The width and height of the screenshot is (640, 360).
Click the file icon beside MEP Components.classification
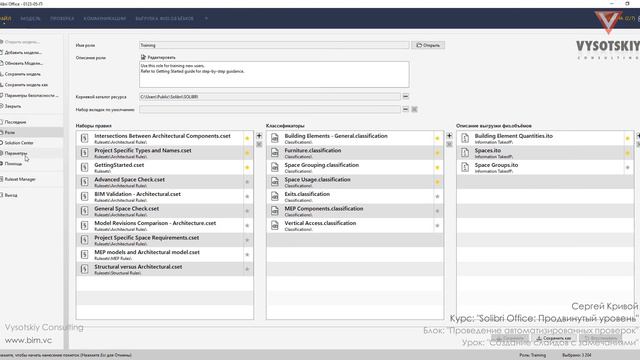[x=275, y=211]
